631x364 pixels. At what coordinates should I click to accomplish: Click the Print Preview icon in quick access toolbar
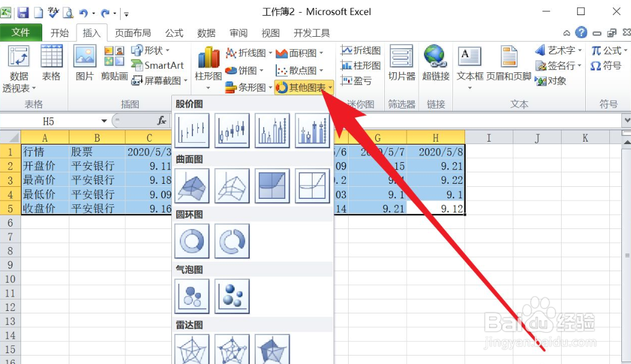click(68, 13)
